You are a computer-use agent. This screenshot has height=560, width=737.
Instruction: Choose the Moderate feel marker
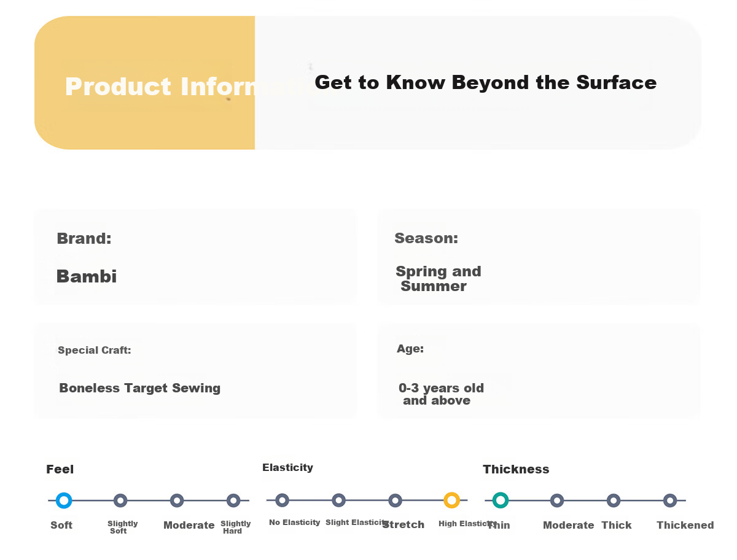point(177,500)
